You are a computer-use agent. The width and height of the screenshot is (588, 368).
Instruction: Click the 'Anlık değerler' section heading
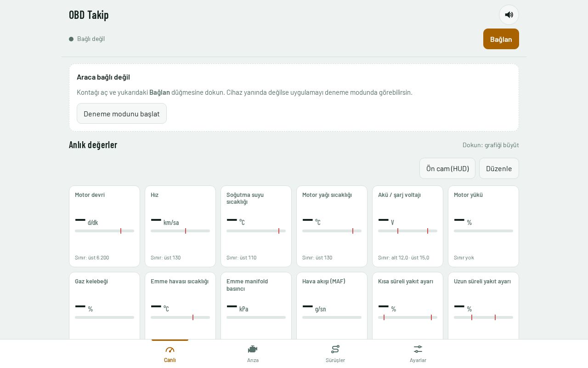click(x=93, y=145)
